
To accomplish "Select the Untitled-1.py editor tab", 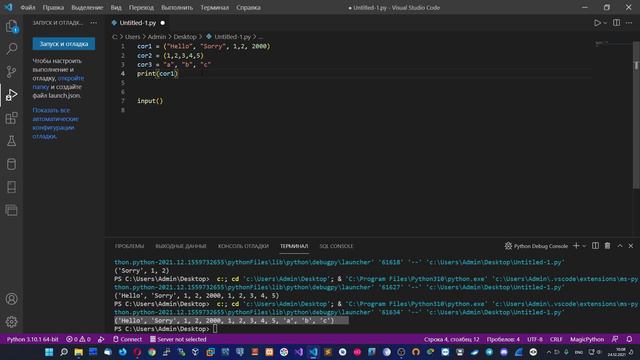I will click(138, 23).
